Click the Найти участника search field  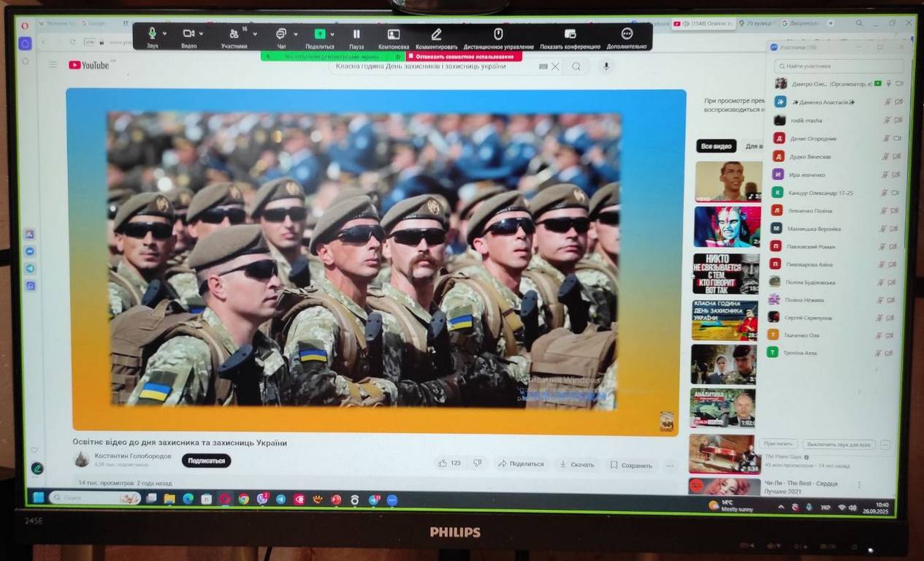pyautogui.click(x=839, y=66)
